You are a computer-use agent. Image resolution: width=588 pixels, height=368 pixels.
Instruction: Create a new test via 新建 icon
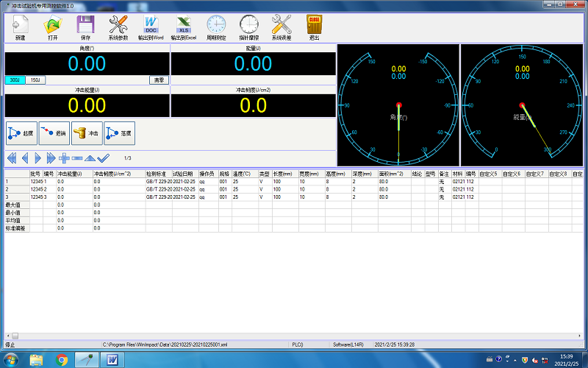pos(21,27)
